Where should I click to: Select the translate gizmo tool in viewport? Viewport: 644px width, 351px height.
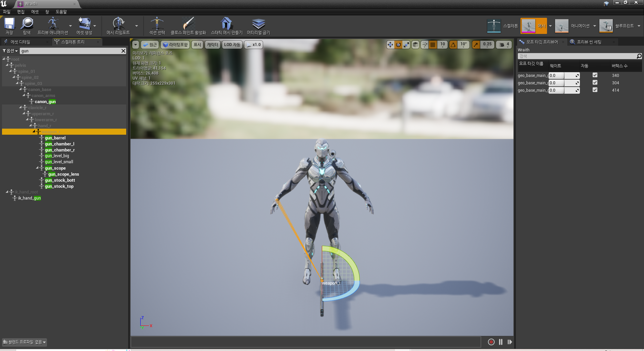(x=390, y=45)
